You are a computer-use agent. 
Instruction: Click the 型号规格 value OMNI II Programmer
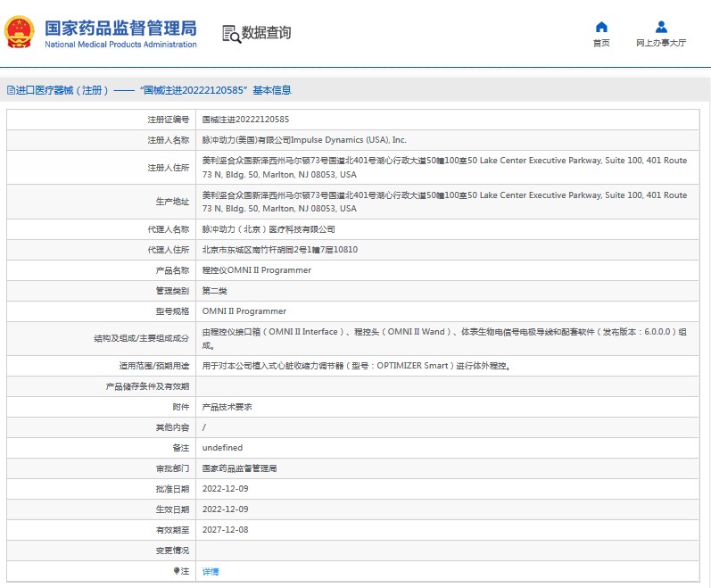[244, 311]
